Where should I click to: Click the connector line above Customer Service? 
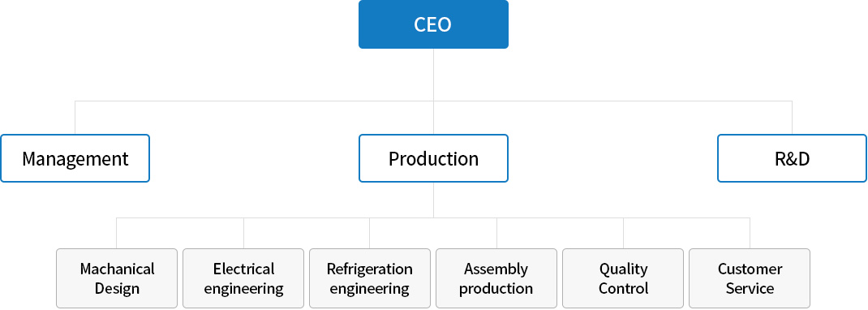pos(750,232)
